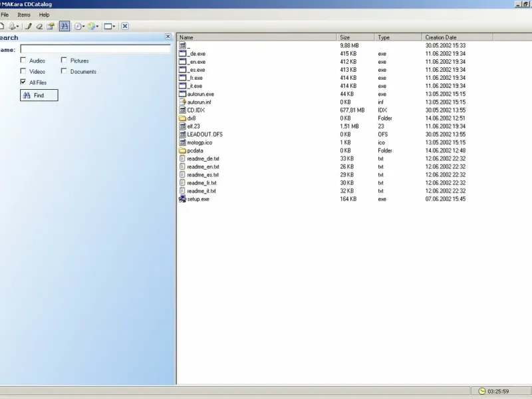The image size is (532, 399).
Task: Select the _fr.exe file icon
Action: click(x=182, y=78)
